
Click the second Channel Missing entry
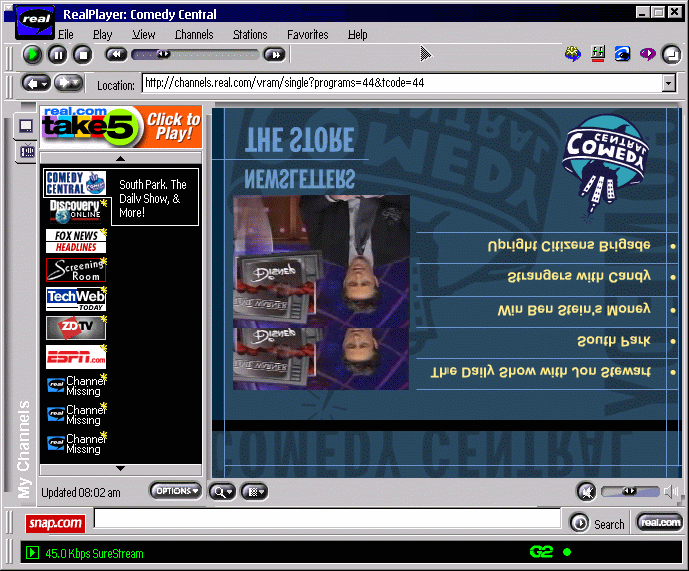point(76,415)
